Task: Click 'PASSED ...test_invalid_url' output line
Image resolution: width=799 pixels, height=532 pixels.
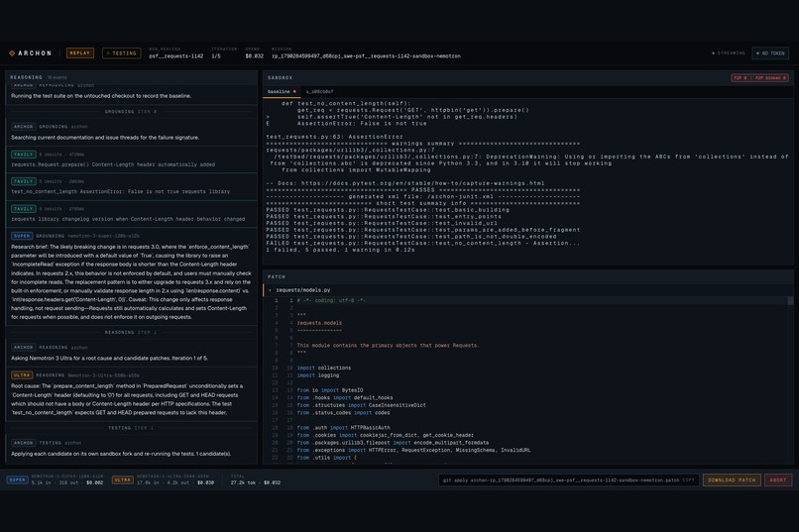Action: [382, 223]
